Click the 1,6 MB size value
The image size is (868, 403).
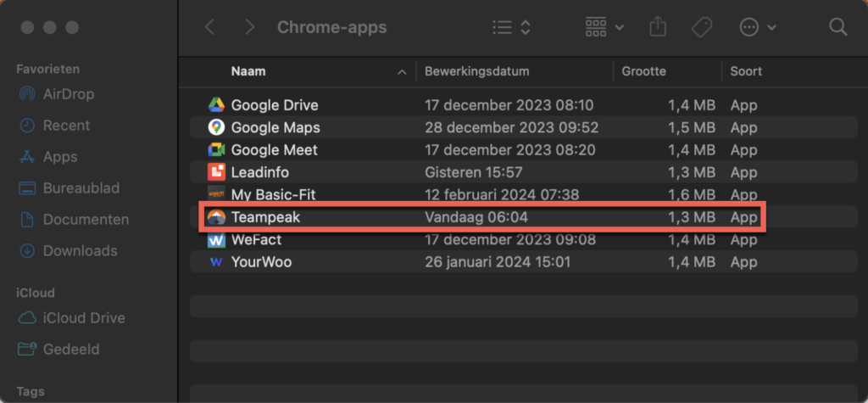coord(691,195)
